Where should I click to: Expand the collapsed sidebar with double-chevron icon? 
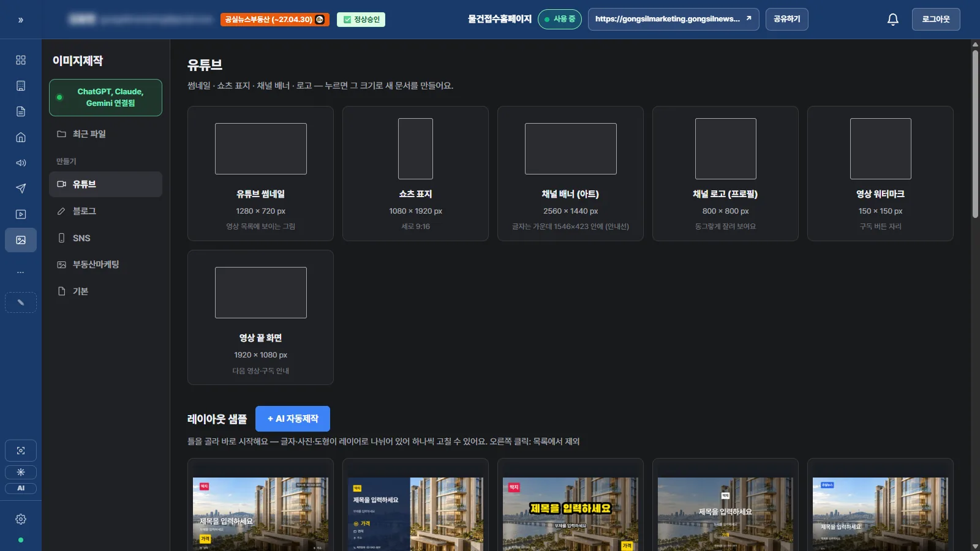click(x=21, y=20)
